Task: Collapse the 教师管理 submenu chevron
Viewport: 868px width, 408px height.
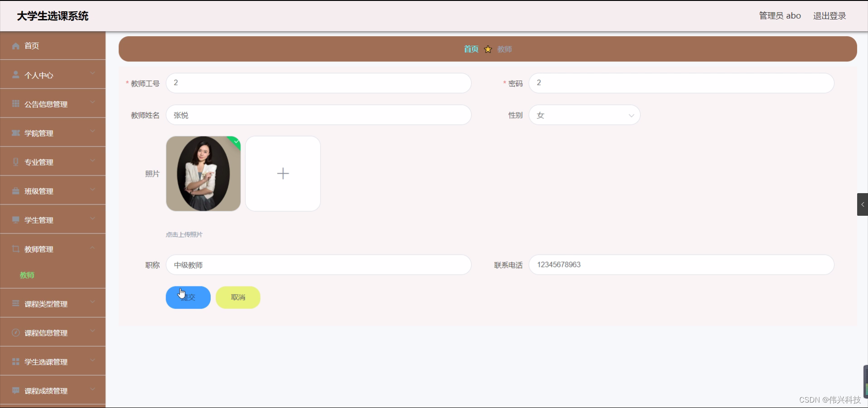Action: tap(93, 248)
